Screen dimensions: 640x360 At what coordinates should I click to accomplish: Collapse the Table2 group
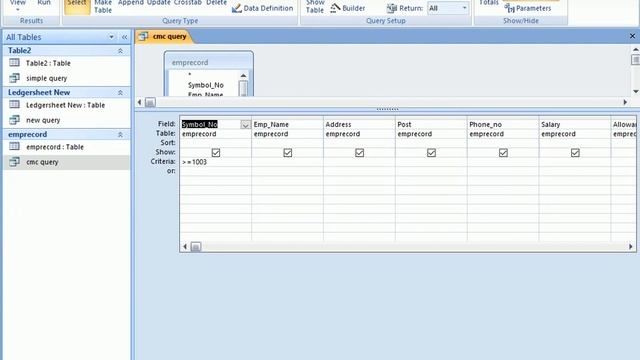tap(120, 51)
